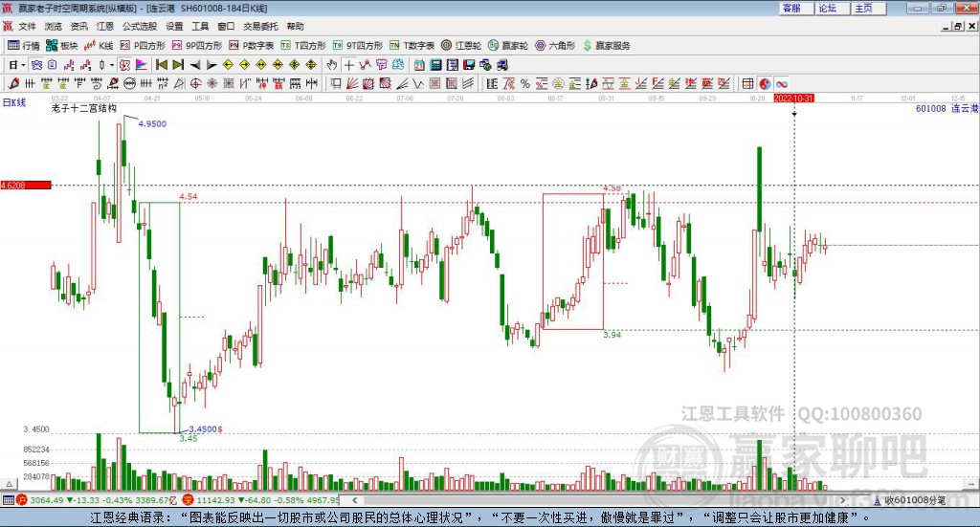This screenshot has height=527, width=980.
Task: Open the 工具 menu
Action: (200, 26)
